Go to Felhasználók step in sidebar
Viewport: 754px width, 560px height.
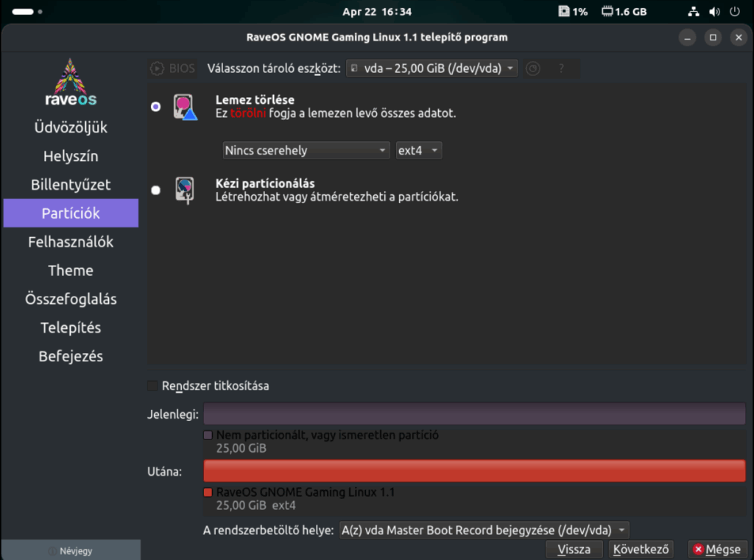pyautogui.click(x=71, y=242)
